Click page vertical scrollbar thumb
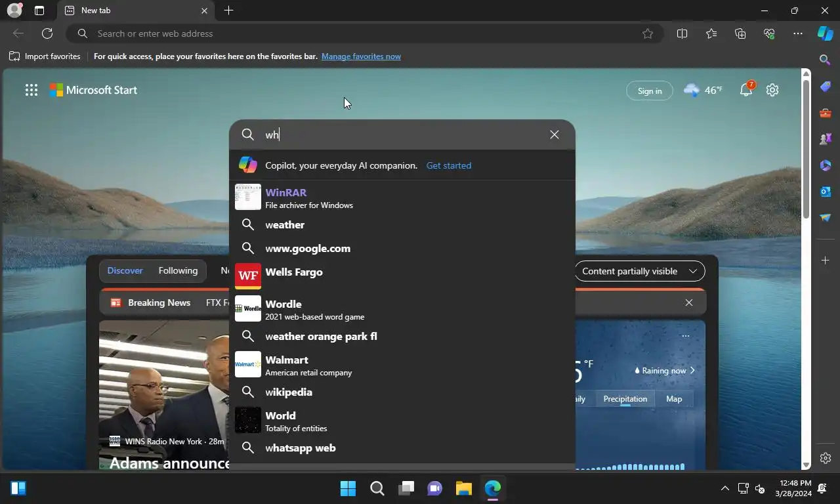The image size is (840, 504). pyautogui.click(x=806, y=148)
